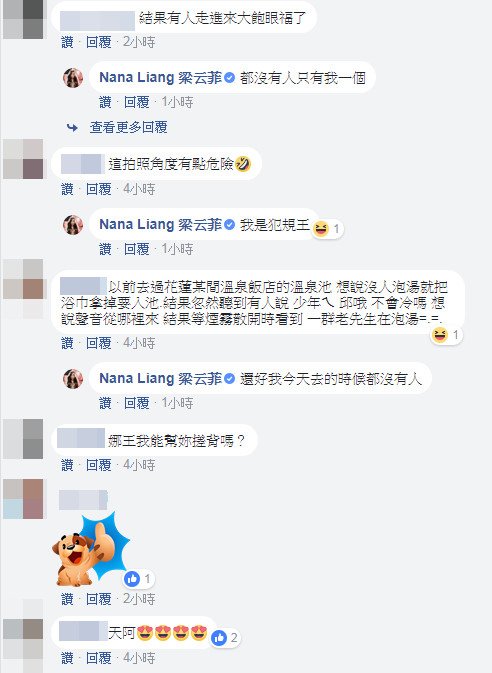Like the 這拍照角度有點危險 comment
492x673 pixels.
click(67, 189)
